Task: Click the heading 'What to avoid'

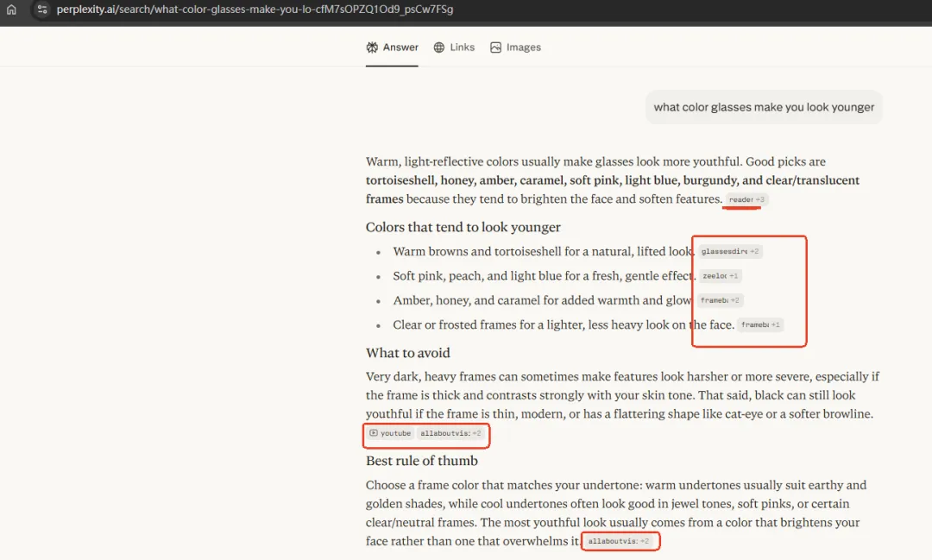Action: coord(407,353)
